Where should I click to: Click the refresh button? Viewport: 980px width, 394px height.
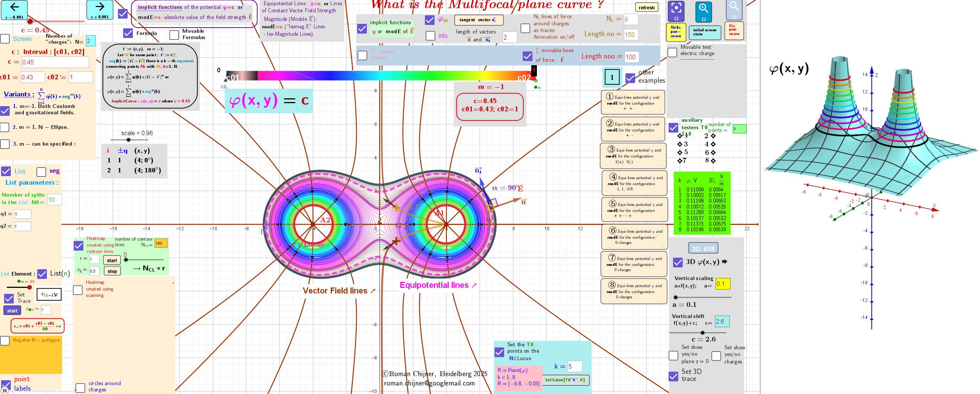[x=646, y=7]
